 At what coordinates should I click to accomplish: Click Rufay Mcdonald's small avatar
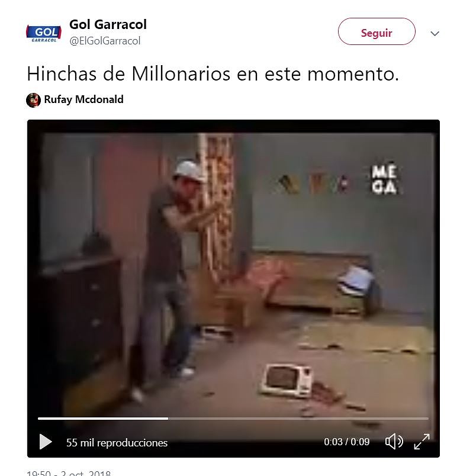[x=33, y=100]
